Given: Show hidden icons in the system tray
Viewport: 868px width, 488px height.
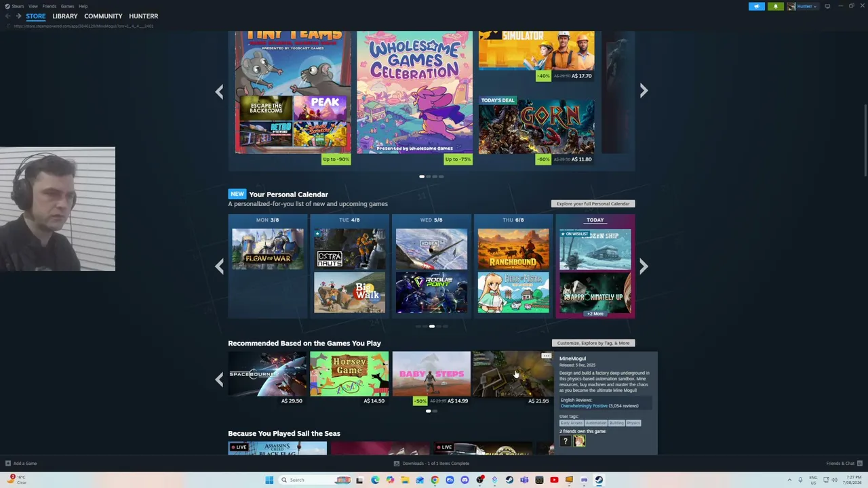Looking at the screenshot, I should coord(789,480).
